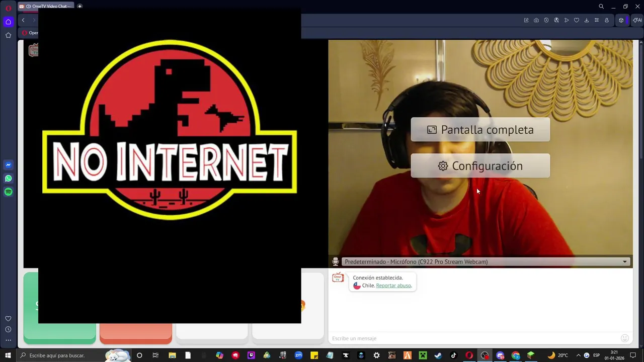
Task: Add page to bookmarks heart icon
Action: click(577, 20)
